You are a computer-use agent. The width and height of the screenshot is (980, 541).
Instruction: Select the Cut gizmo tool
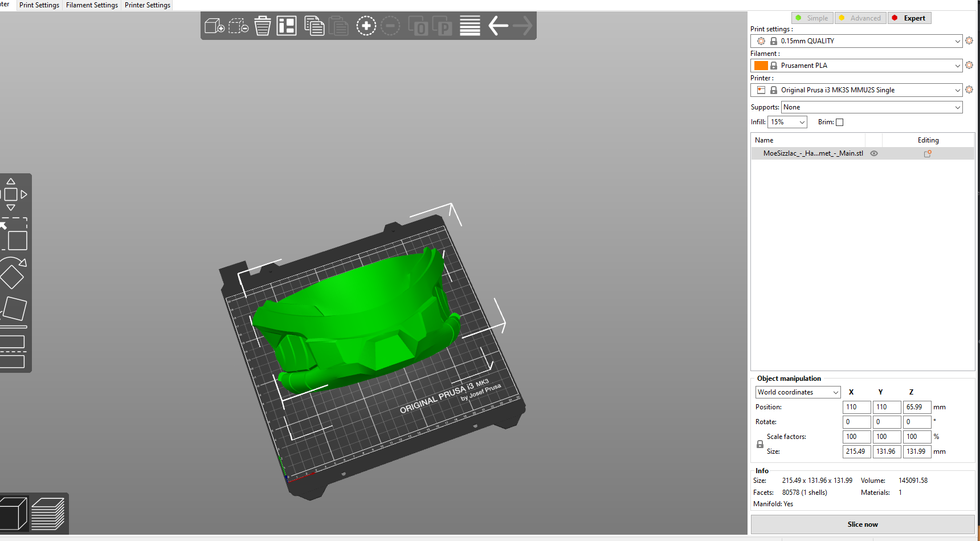(x=14, y=351)
